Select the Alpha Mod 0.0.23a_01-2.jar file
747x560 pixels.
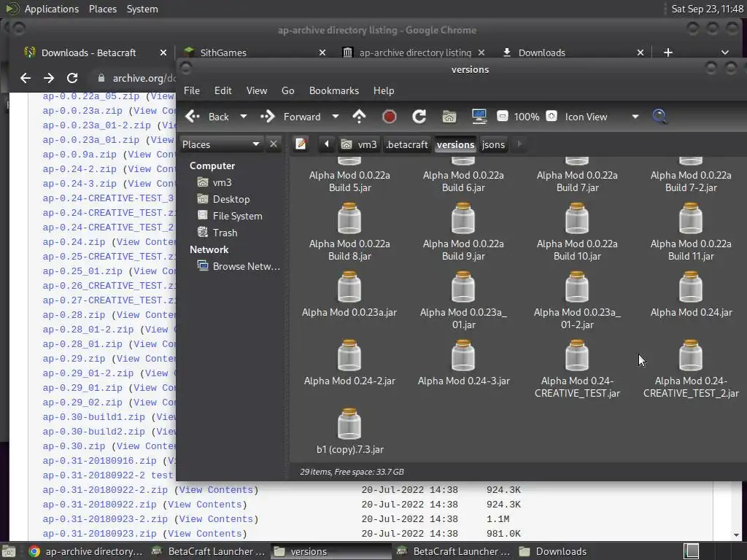(x=577, y=300)
